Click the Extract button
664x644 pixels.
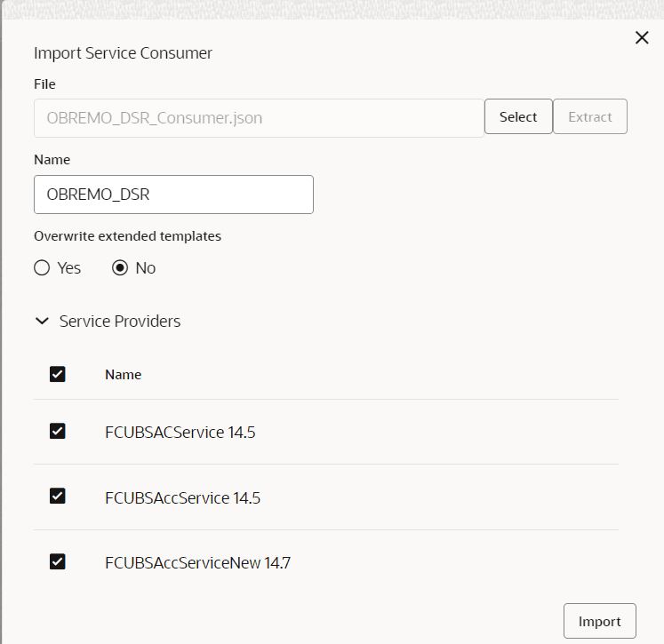point(590,116)
